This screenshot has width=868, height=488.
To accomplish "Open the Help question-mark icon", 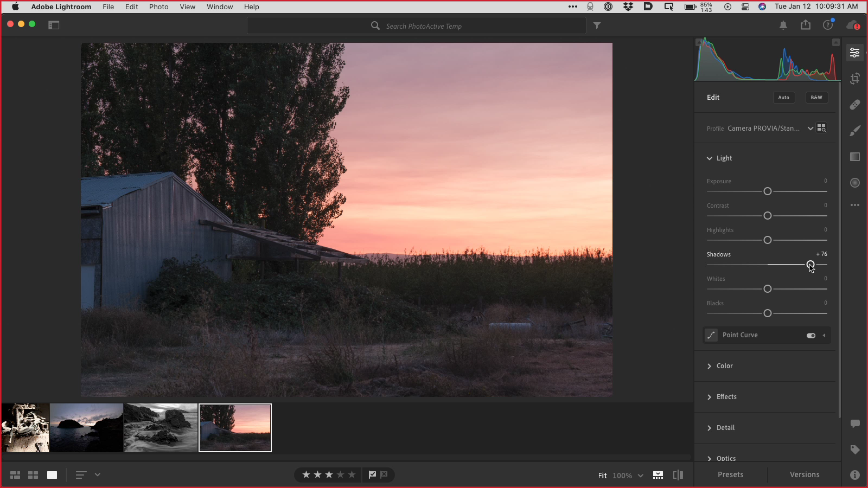I will [828, 25].
